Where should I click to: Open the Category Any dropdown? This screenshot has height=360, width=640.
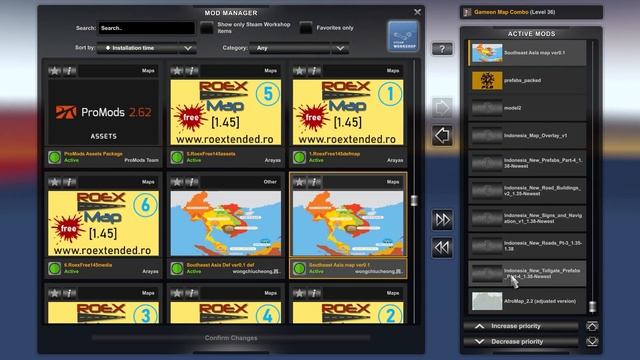coord(299,48)
